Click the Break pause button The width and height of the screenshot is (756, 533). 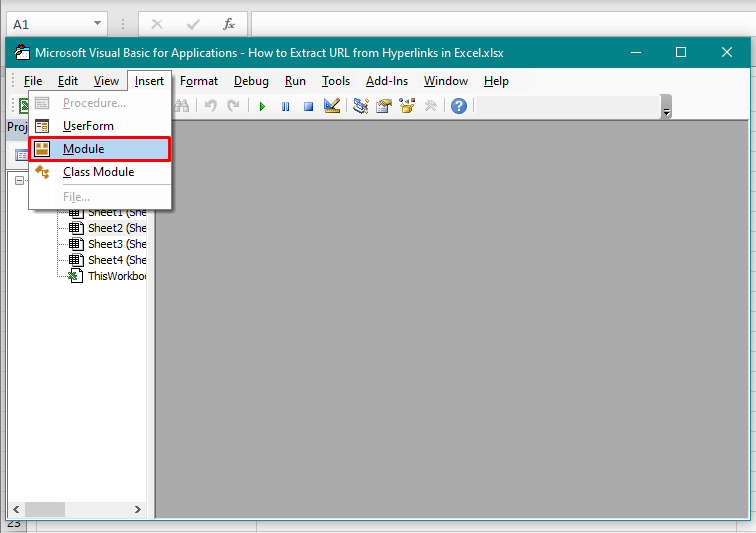click(x=285, y=106)
